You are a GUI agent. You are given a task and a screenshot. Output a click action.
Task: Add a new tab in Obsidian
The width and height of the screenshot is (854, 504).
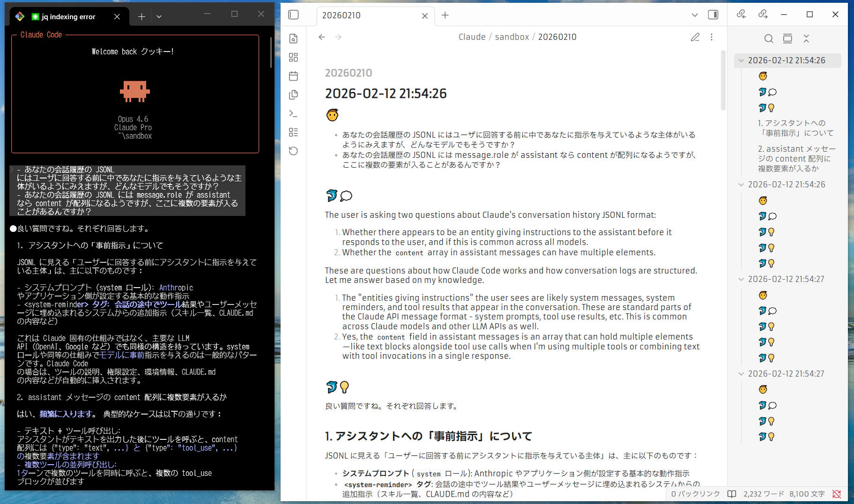(445, 15)
